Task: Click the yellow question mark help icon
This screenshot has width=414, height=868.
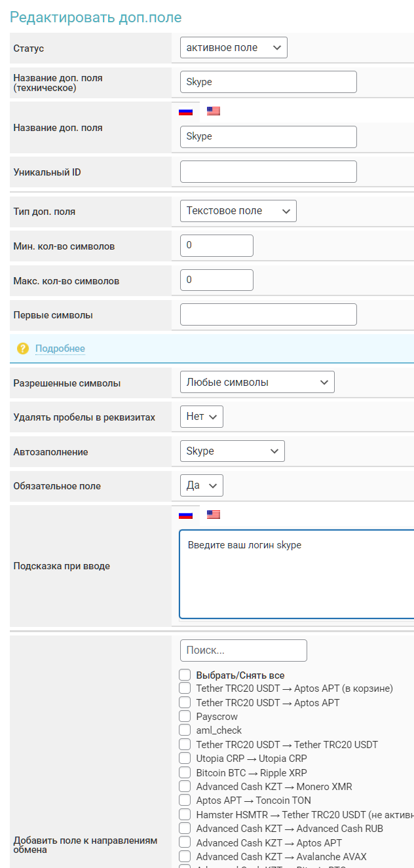Action: [x=23, y=349]
